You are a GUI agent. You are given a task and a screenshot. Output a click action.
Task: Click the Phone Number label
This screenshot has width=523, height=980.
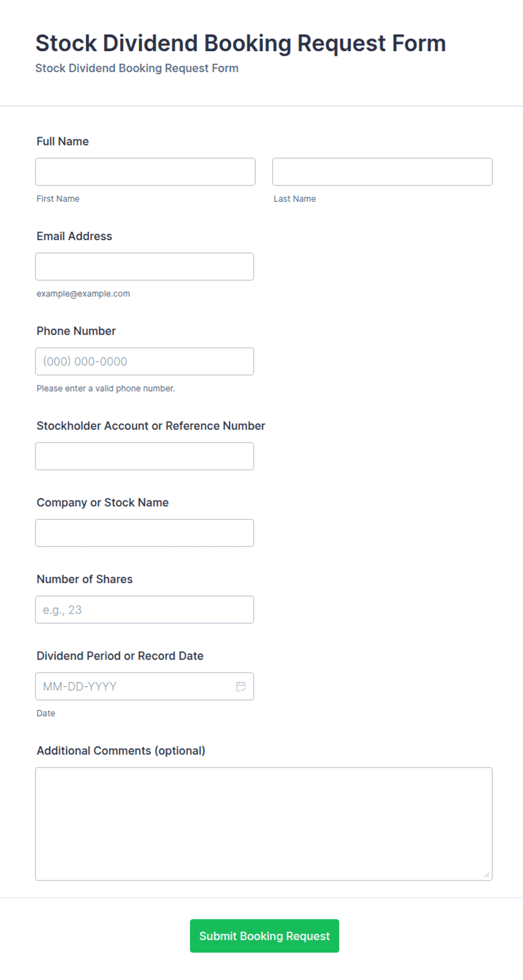pos(76,331)
